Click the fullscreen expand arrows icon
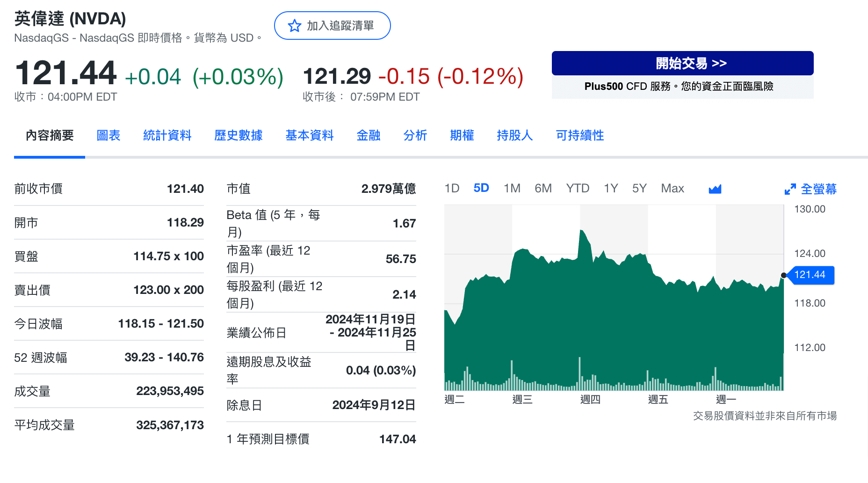Image resolution: width=868 pixels, height=483 pixels. [790, 189]
